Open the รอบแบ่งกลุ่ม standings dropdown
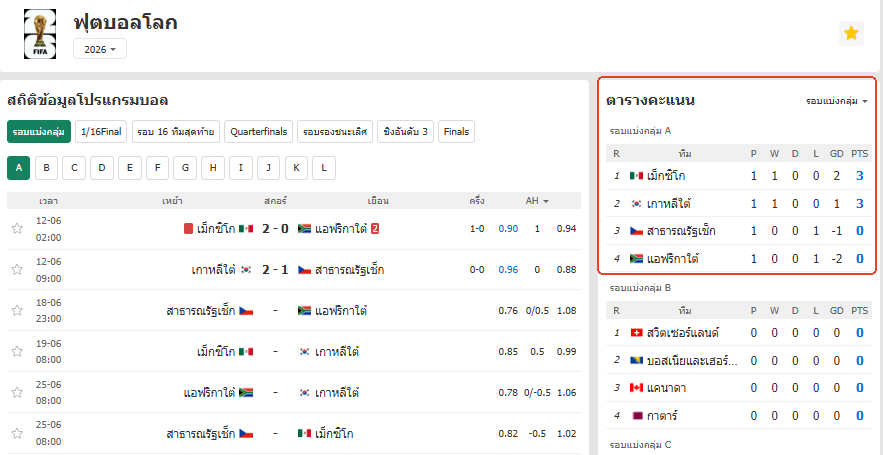 836,101
